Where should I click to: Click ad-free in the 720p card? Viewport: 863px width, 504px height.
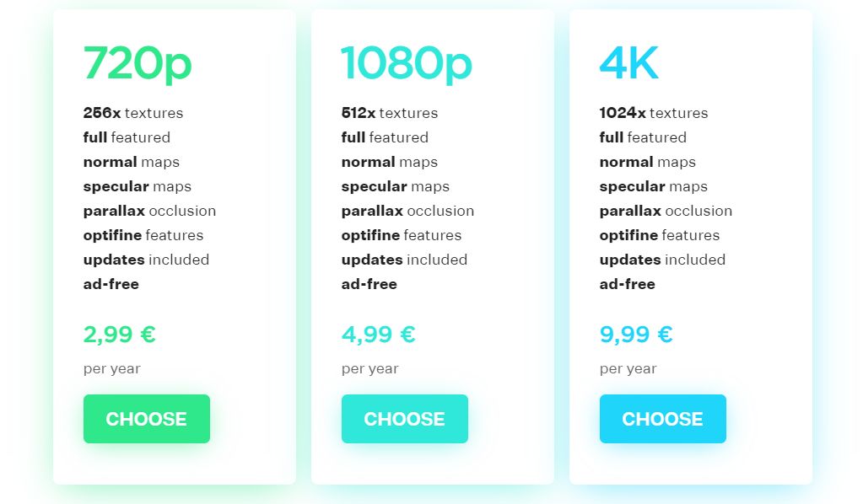click(111, 284)
